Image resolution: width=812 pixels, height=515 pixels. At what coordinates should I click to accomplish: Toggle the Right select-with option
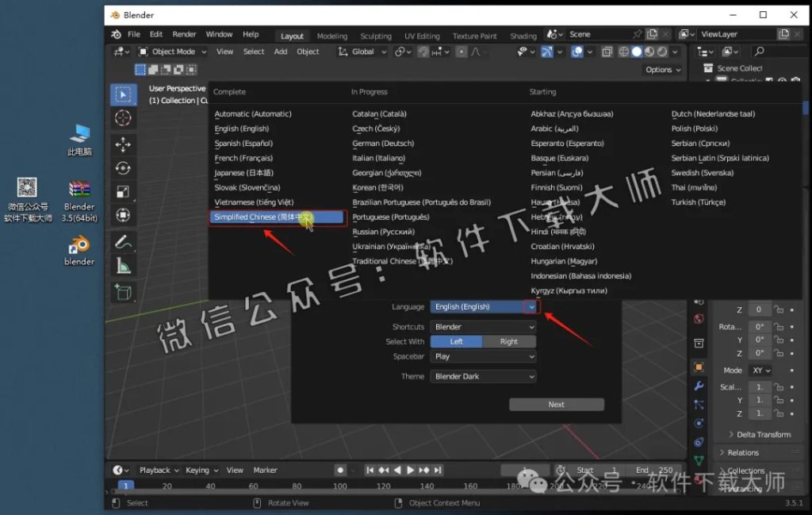tap(510, 341)
